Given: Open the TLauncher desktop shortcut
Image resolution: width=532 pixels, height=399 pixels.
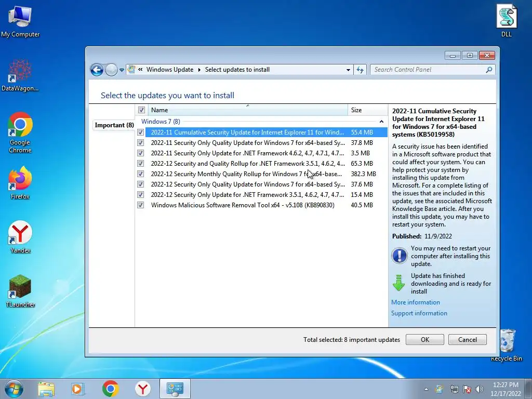Looking at the screenshot, I should (x=20, y=291).
